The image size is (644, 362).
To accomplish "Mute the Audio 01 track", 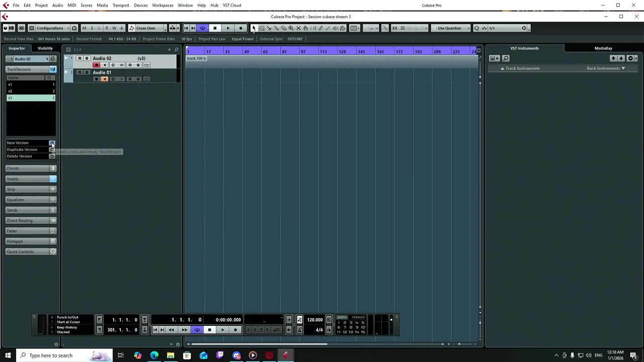I will pos(79,72).
